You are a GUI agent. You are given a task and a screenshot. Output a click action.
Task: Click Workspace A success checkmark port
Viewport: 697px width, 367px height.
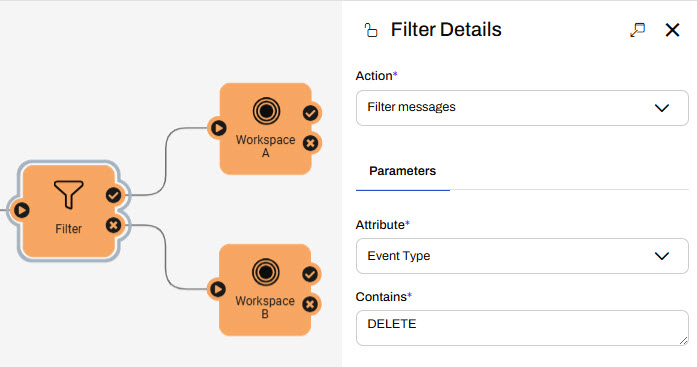[311, 113]
